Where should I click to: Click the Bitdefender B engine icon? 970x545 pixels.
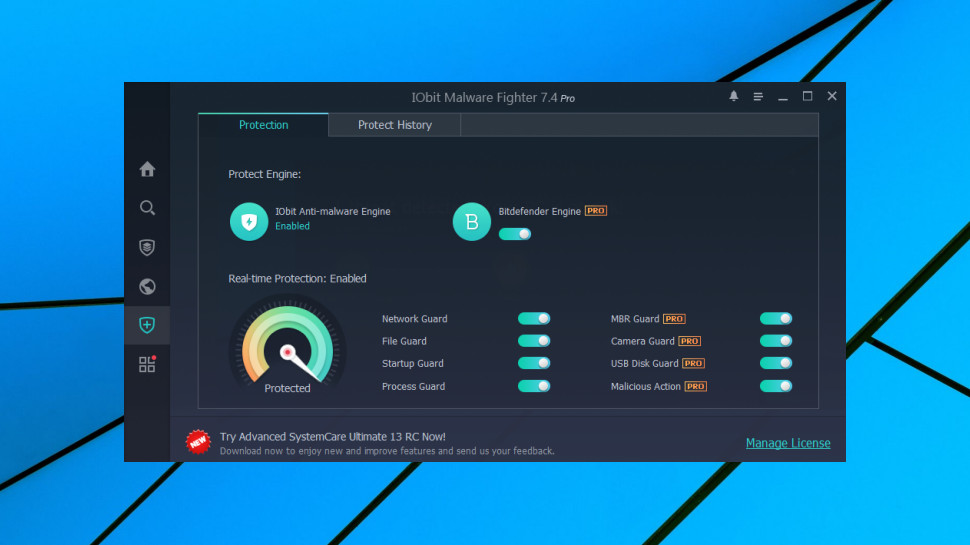[x=471, y=221]
